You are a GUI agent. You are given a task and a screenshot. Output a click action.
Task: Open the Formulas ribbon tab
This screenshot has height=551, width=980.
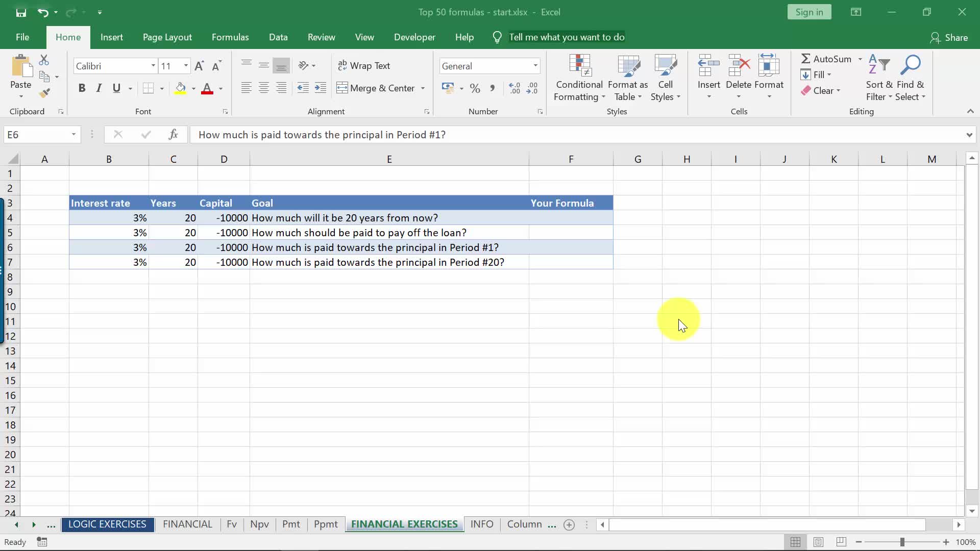pyautogui.click(x=230, y=37)
